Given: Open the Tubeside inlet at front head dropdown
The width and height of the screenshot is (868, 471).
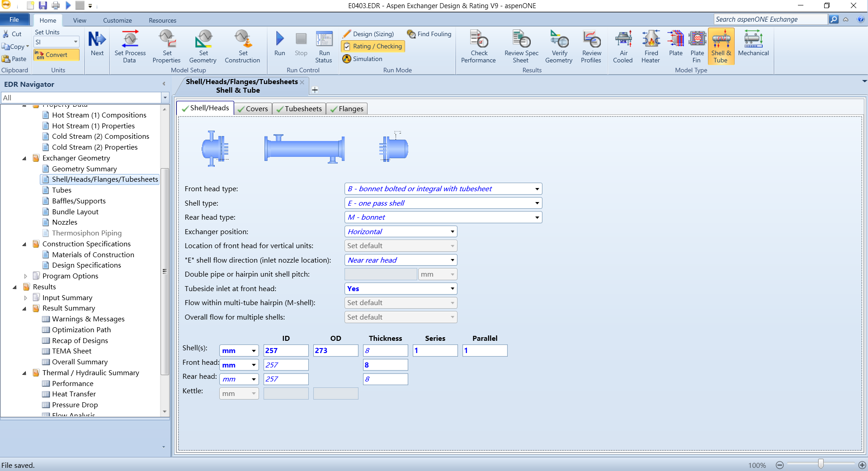Looking at the screenshot, I should [x=452, y=289].
